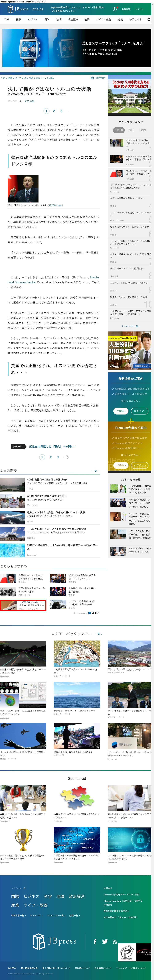Open the Erdogan speech photo in the article
Viewport: 154px width, 980px height.
(23, 188)
